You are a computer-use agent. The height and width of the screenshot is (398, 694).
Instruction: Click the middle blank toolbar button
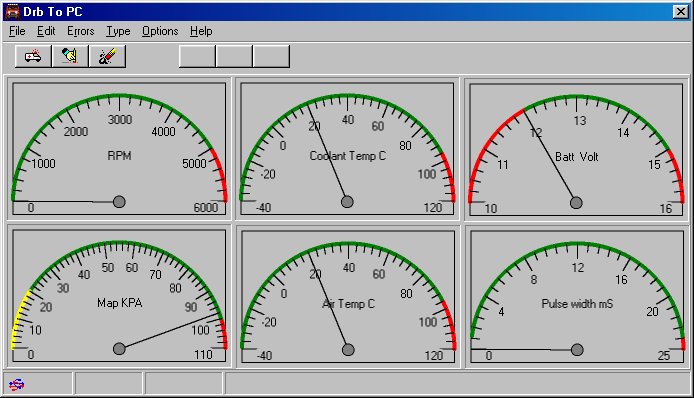(234, 56)
